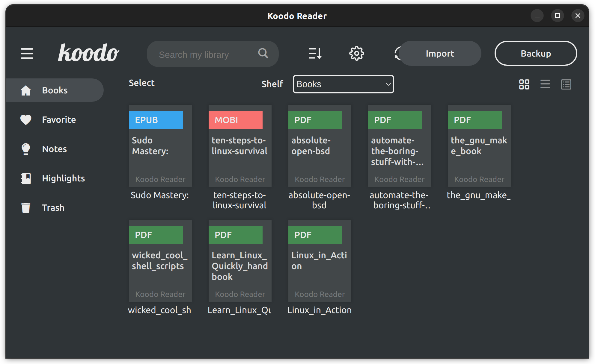The image size is (595, 364).
Task: Open the settings gear
Action: click(x=356, y=54)
